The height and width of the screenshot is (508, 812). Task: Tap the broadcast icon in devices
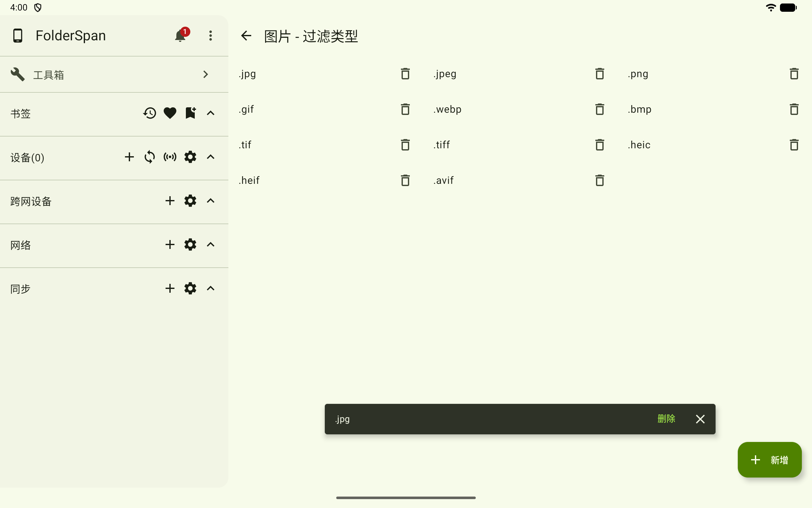[170, 157]
